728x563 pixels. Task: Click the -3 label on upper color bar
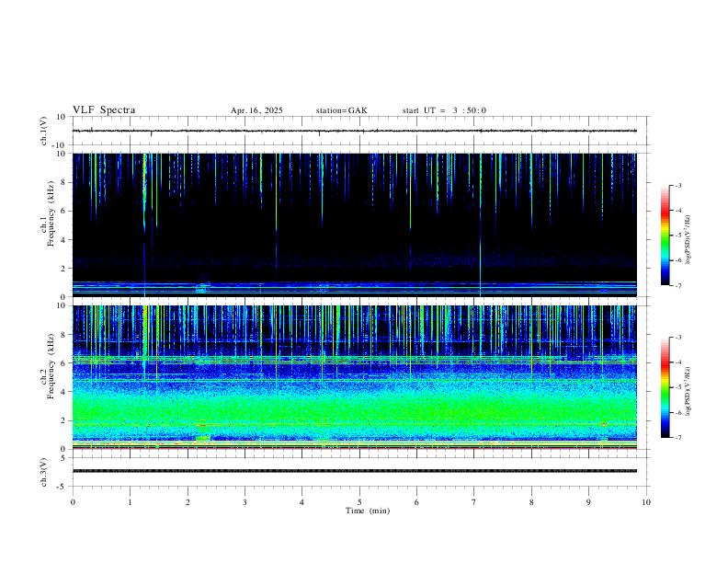click(678, 185)
